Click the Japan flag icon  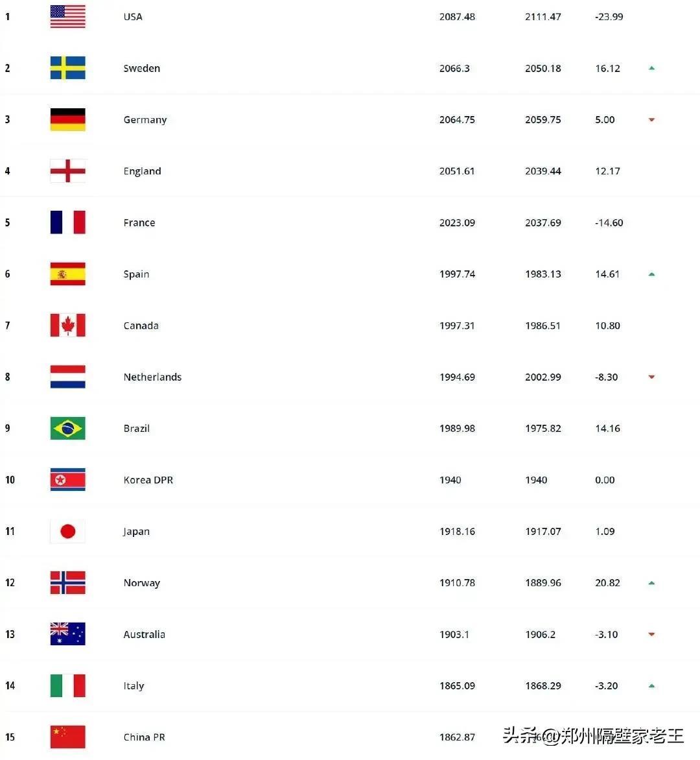coord(67,532)
